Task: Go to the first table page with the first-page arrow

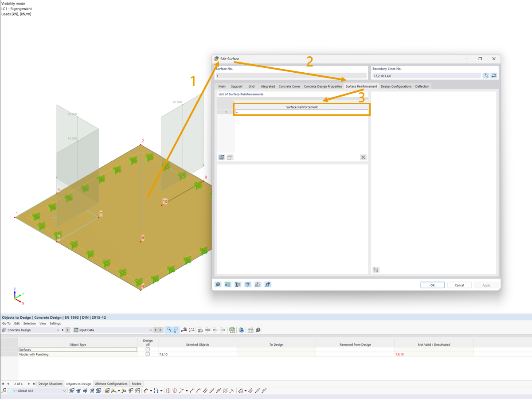Action: 3,383
